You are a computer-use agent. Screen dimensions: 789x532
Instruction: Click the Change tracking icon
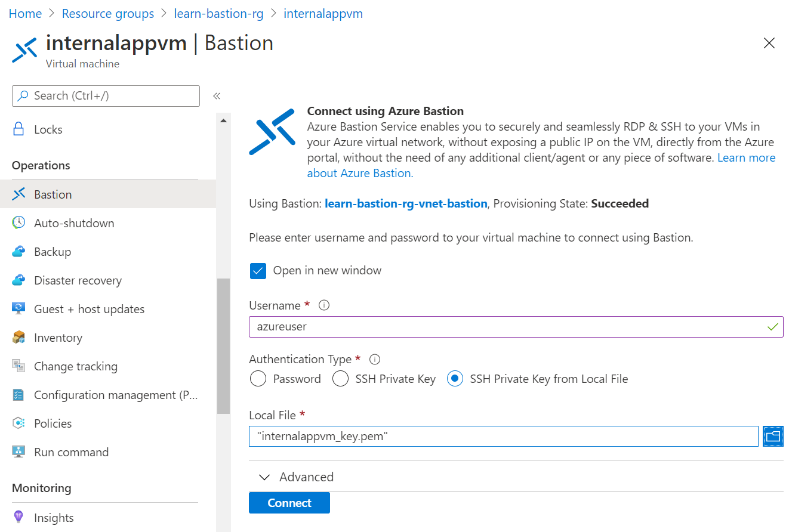pyautogui.click(x=19, y=366)
